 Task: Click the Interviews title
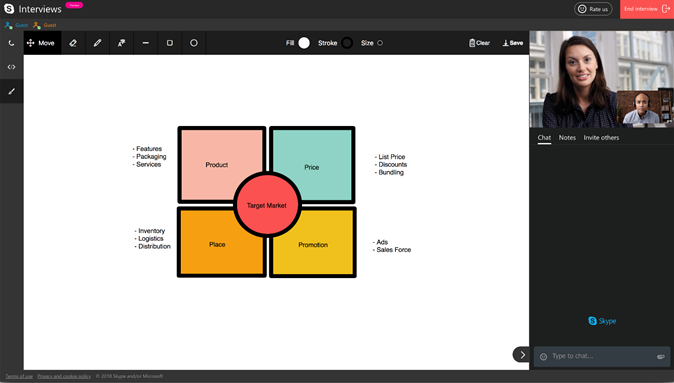(x=40, y=9)
